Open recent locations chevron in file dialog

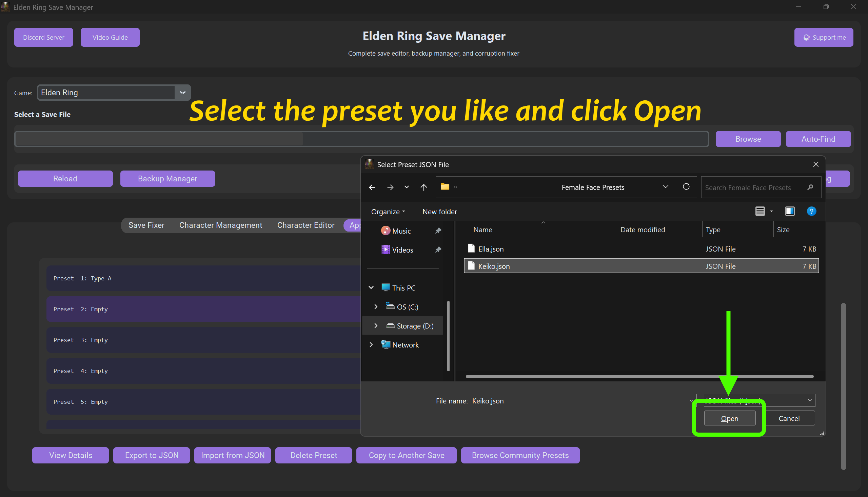[x=407, y=187]
